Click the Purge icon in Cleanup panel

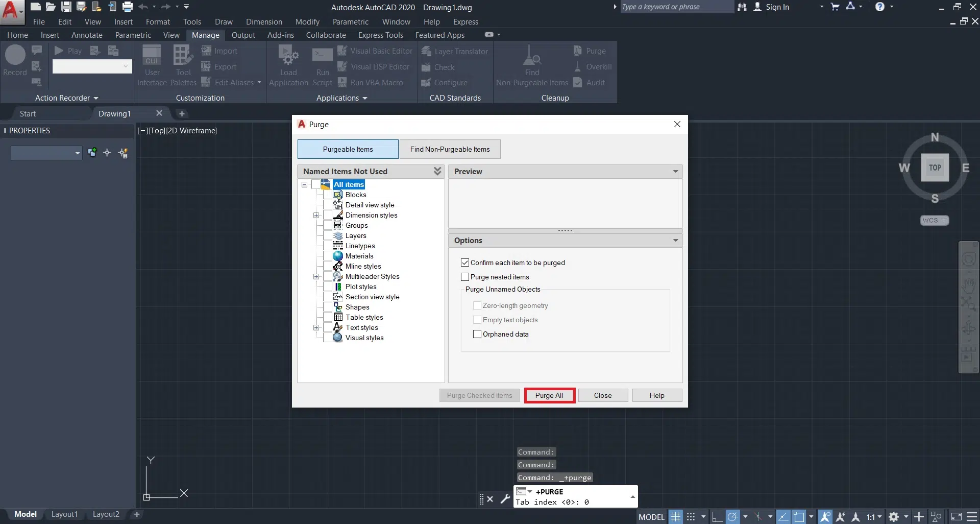coord(578,51)
